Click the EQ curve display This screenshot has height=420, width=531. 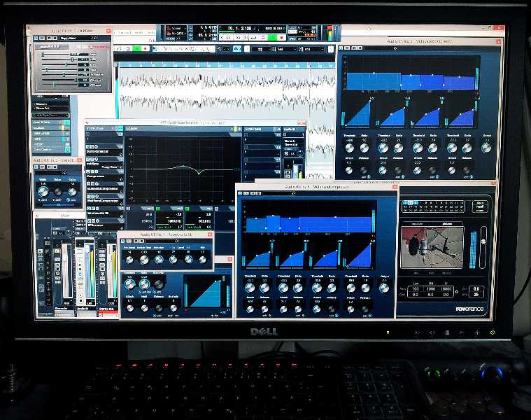pyautogui.click(x=183, y=169)
